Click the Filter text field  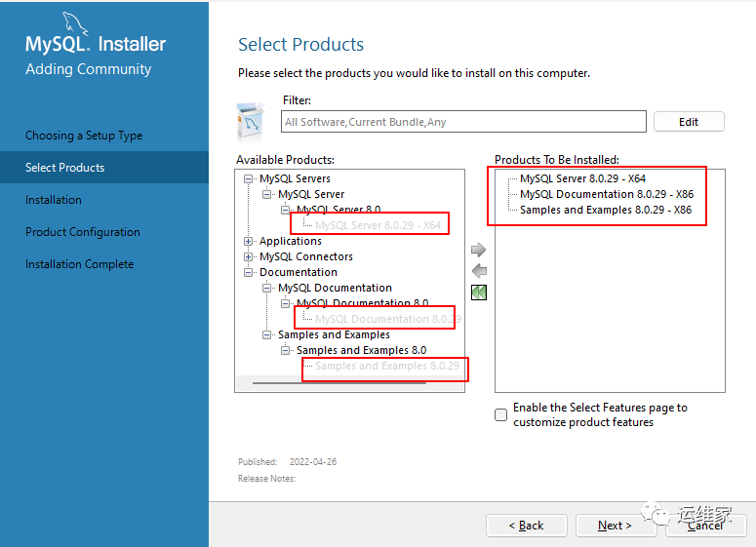(x=463, y=122)
